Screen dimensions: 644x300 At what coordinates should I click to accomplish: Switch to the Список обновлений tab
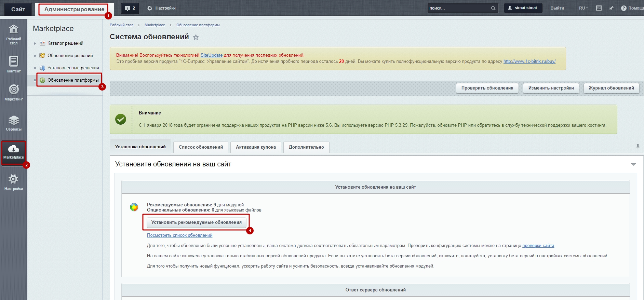pyautogui.click(x=201, y=147)
